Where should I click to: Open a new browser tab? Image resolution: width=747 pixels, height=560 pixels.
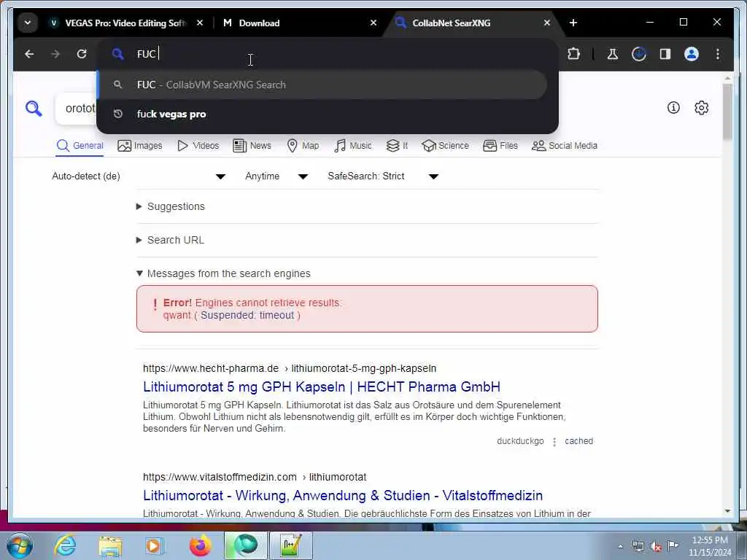(x=573, y=23)
